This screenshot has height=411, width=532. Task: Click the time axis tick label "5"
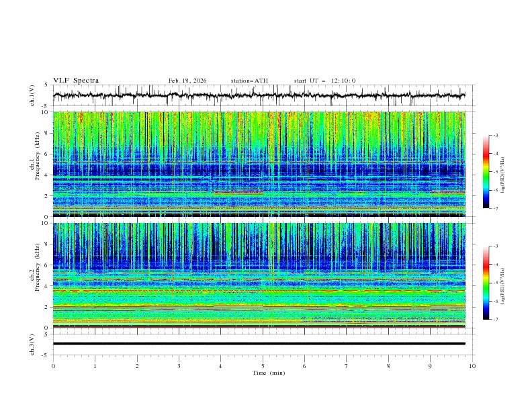pyautogui.click(x=263, y=366)
